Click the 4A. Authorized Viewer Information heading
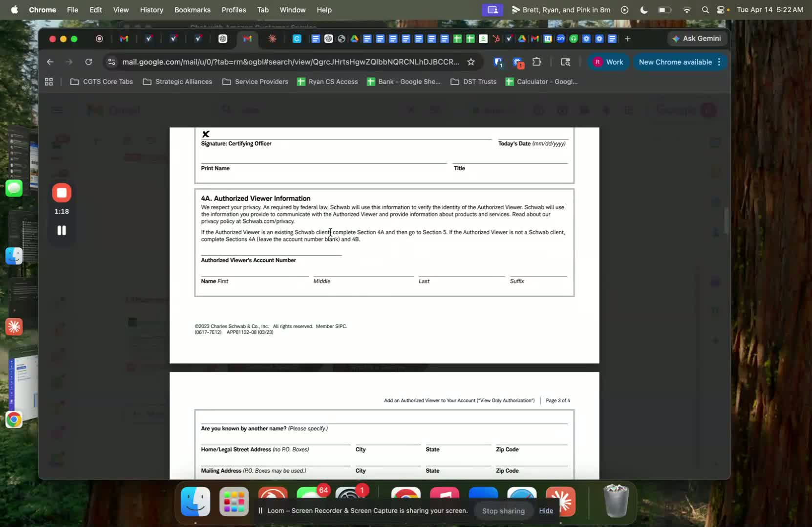Viewport: 812px width, 527px height. (256, 198)
